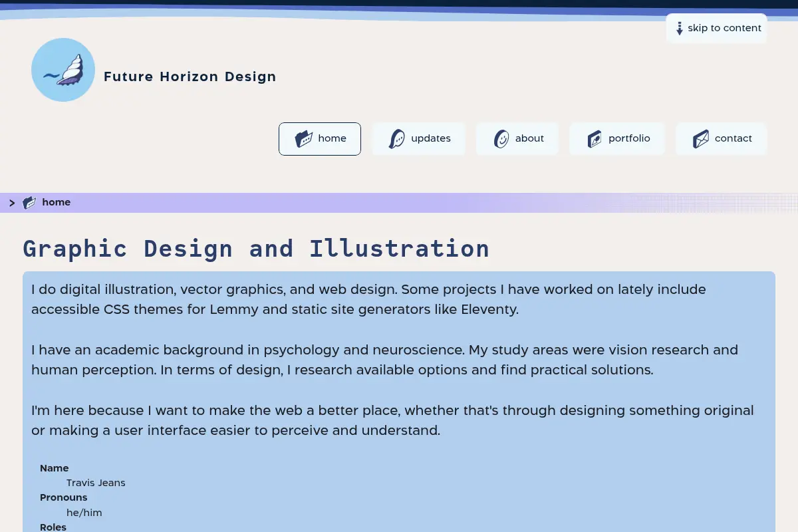
Task: Go to the about navigation label
Action: click(x=529, y=138)
